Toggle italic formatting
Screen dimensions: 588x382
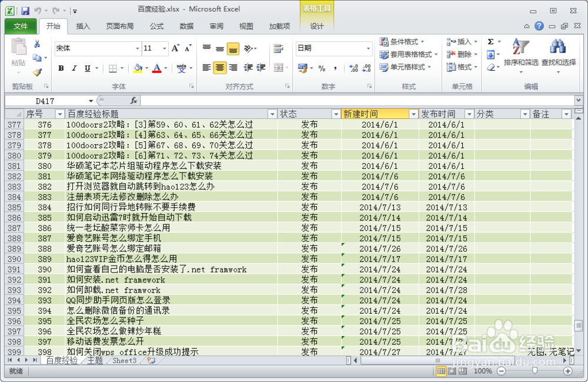point(74,68)
